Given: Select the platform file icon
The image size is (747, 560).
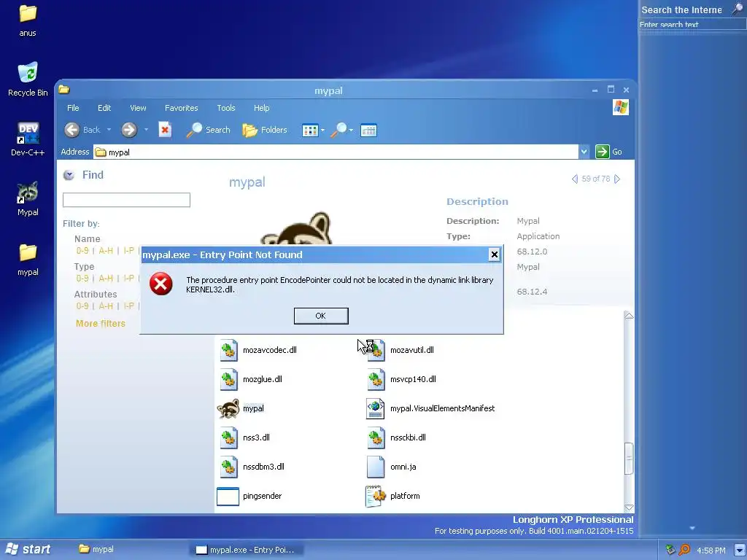Looking at the screenshot, I should tap(376, 496).
